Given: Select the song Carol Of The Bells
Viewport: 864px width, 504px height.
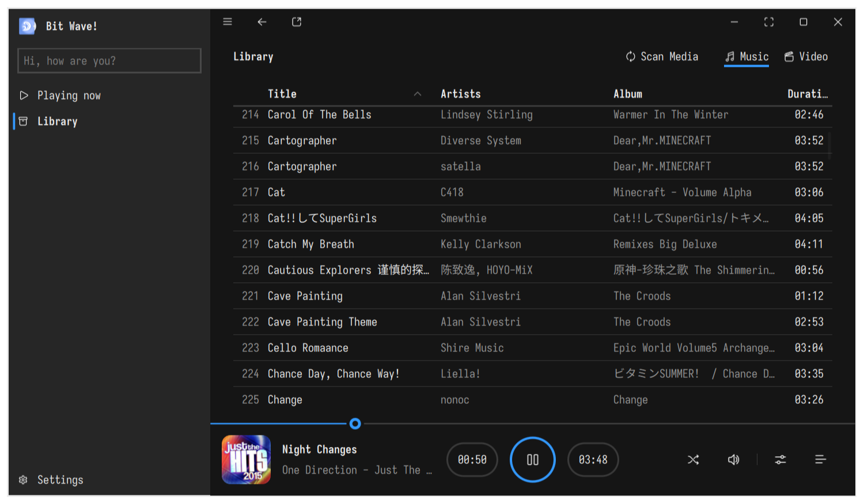Looking at the screenshot, I should (x=533, y=115).
